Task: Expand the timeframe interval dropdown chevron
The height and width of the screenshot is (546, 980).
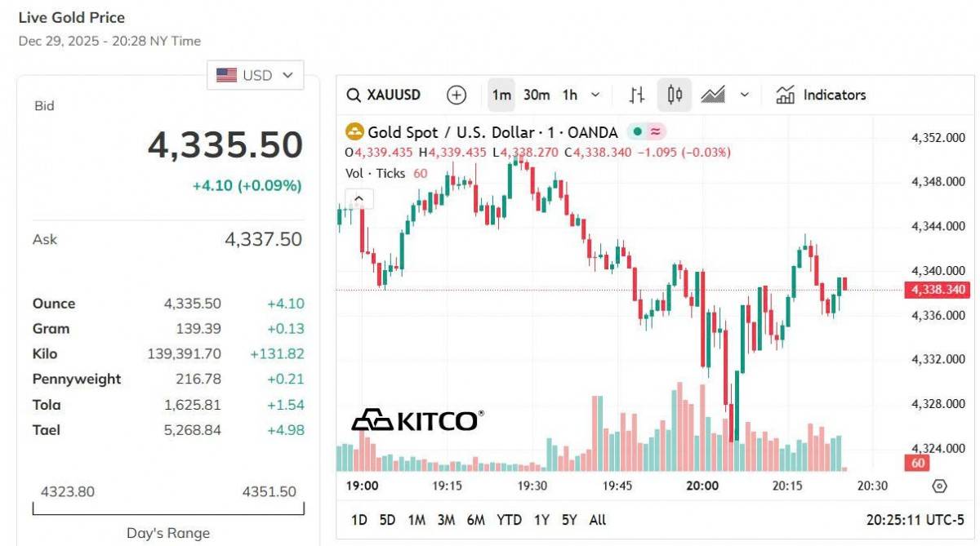Action: (595, 94)
